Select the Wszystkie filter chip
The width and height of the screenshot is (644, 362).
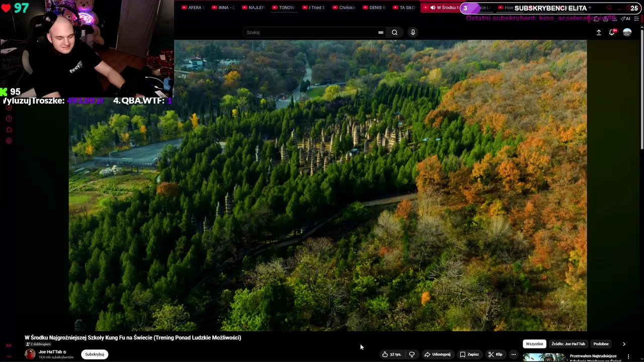(534, 344)
